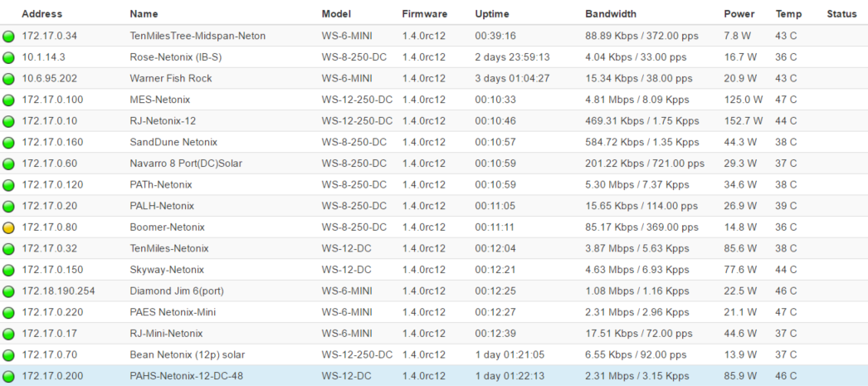Screen dimensions: 868x386
Task: Click green status icon for Diamond Jim 6(port)
Action: coord(9,291)
